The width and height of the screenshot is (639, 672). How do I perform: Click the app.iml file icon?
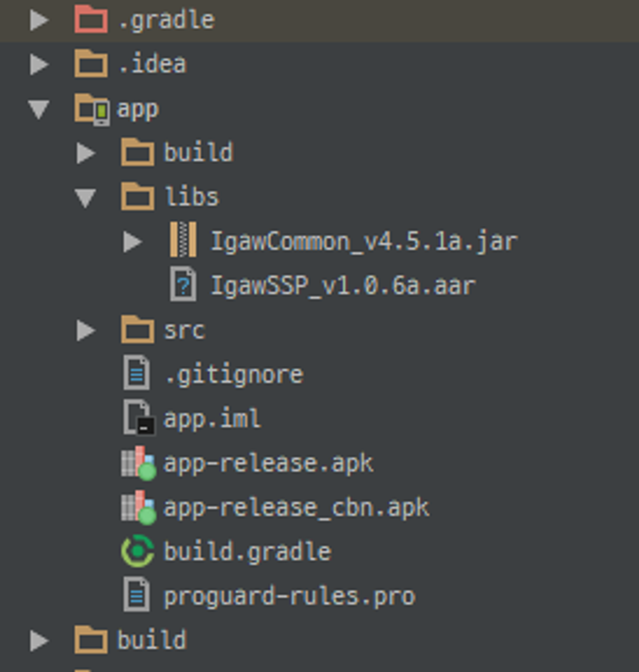(x=138, y=418)
